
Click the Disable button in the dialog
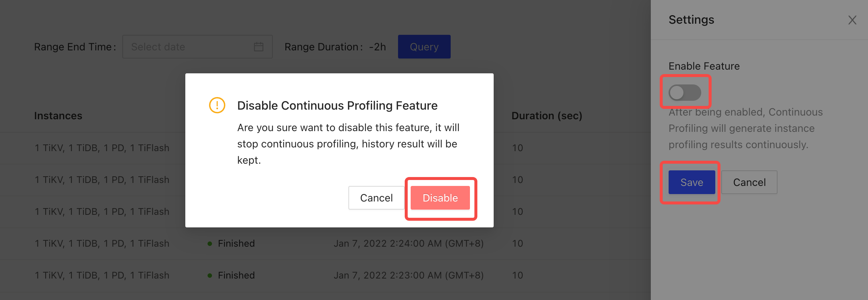tap(440, 198)
